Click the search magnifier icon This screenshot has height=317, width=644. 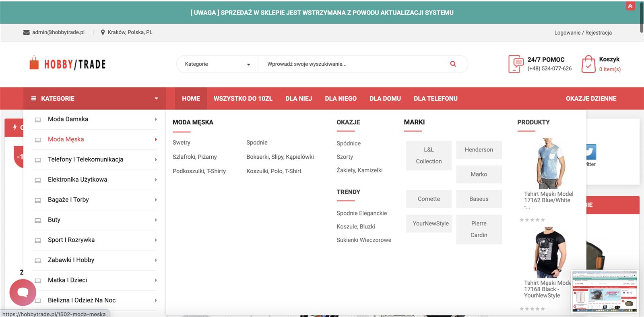(x=453, y=64)
